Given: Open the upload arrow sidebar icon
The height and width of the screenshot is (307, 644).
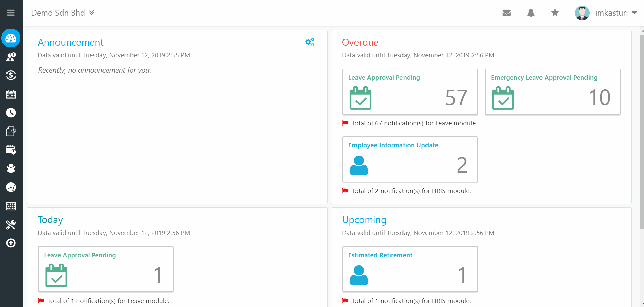Looking at the screenshot, I should (x=11, y=243).
